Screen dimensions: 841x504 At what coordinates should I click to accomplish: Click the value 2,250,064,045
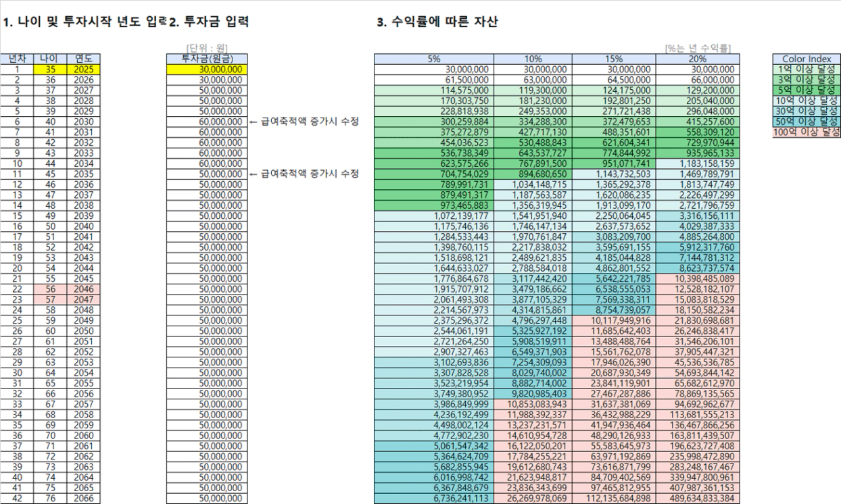click(614, 215)
